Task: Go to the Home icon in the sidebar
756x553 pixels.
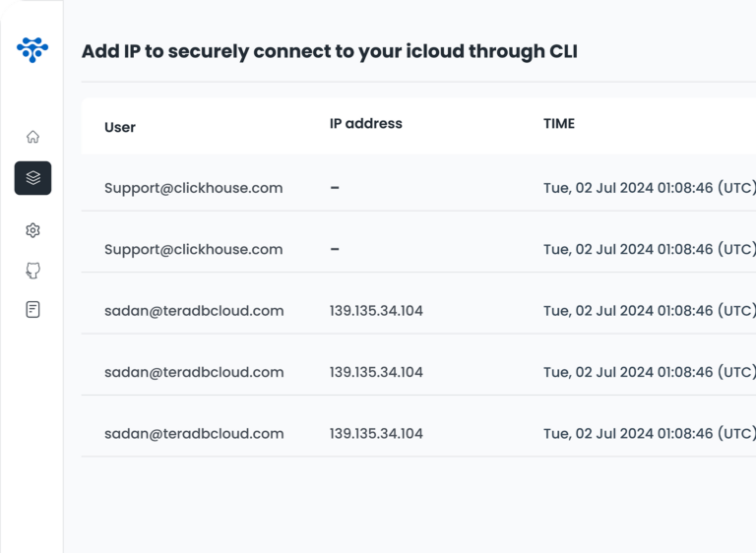Action: point(32,137)
